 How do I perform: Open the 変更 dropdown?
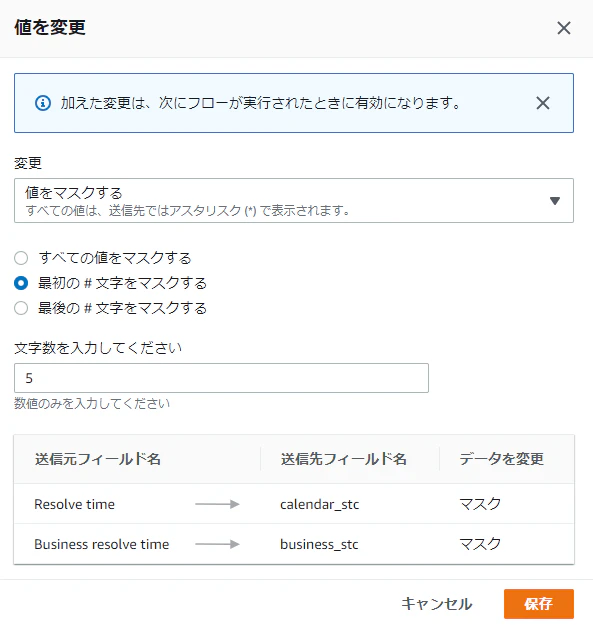tap(294, 200)
